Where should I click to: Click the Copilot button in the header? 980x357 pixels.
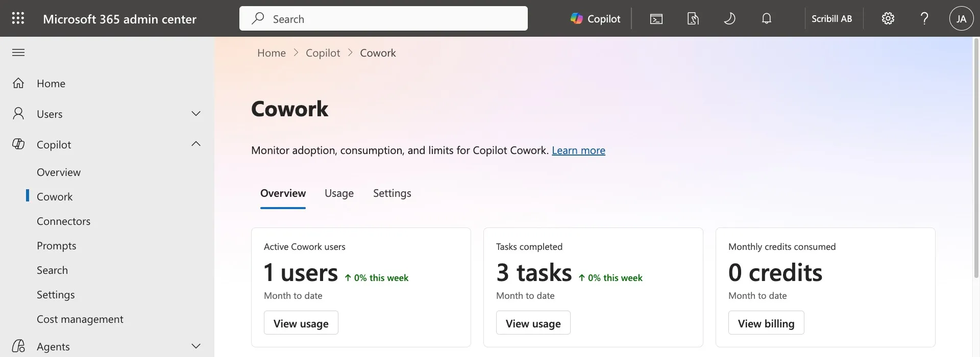(x=595, y=18)
